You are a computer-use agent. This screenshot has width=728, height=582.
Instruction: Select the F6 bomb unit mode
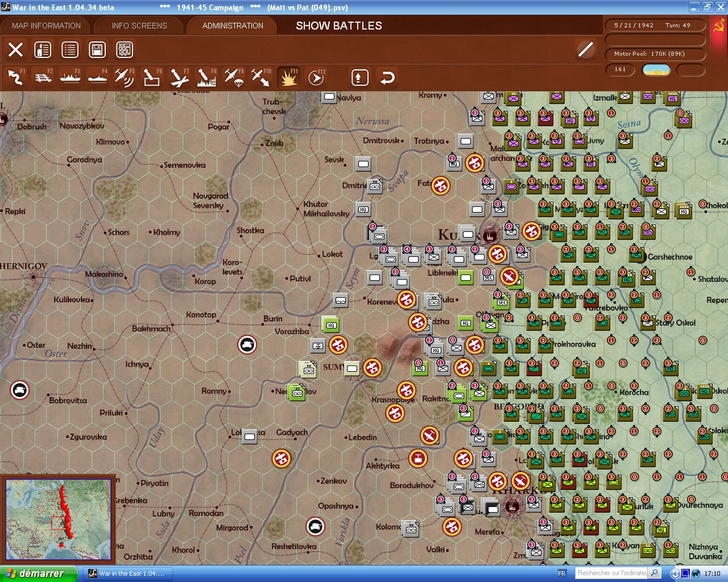[152, 77]
